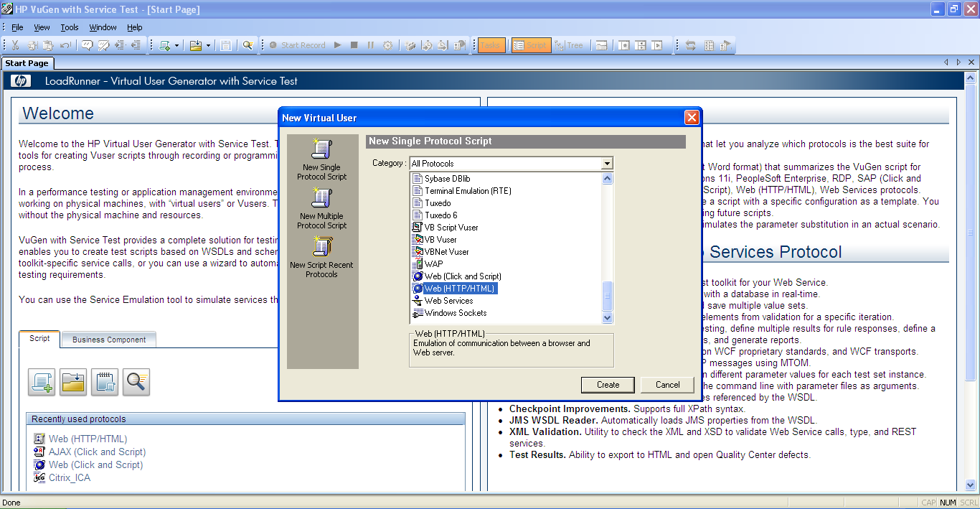
Task: Toggle the Tasks view button
Action: pyautogui.click(x=491, y=45)
